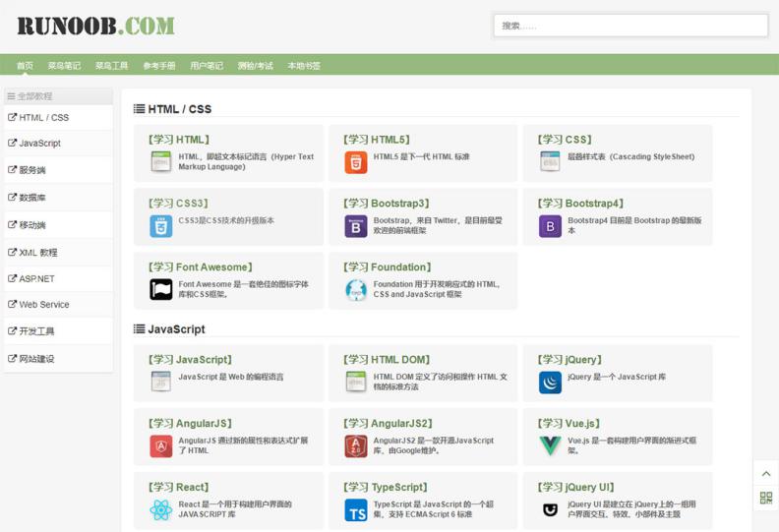Open the 【学习 Bootstrap4】 title link
The height and width of the screenshot is (532, 779).
[x=580, y=204]
